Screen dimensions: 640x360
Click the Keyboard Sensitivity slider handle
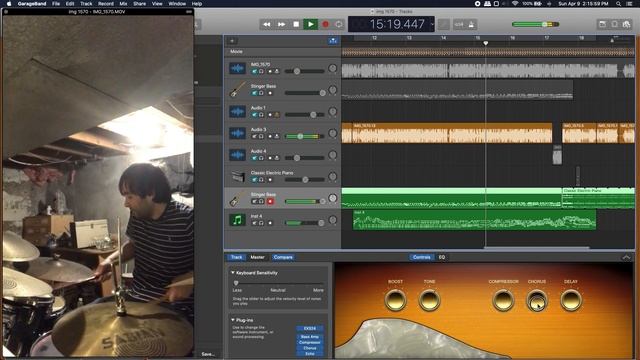click(236, 283)
